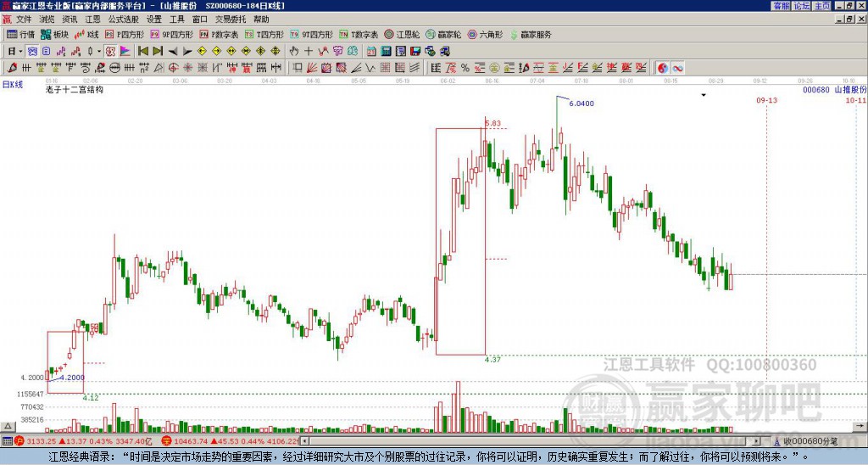The width and height of the screenshot is (868, 465).
Task: Open the 论坛 forum link
Action: (802, 6)
